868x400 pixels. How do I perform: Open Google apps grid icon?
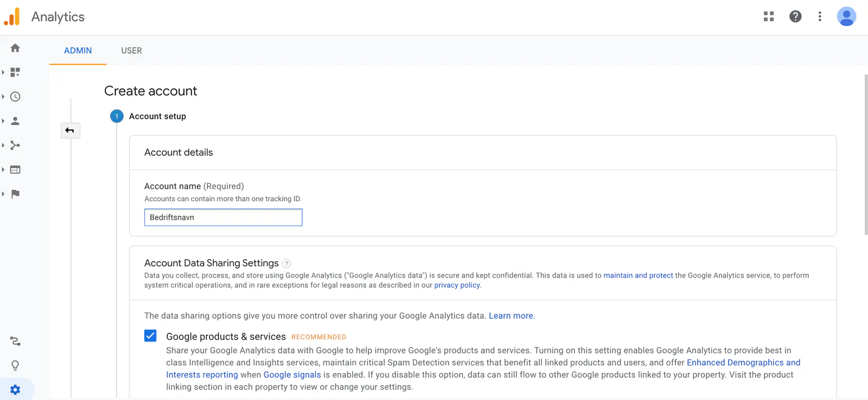[769, 17]
